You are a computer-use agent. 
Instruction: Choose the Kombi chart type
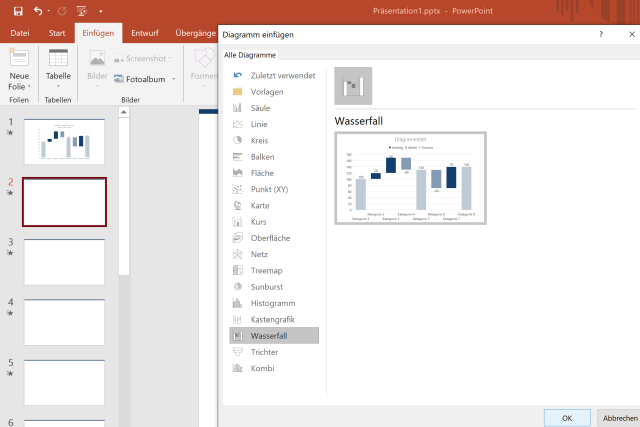tap(238, 368)
